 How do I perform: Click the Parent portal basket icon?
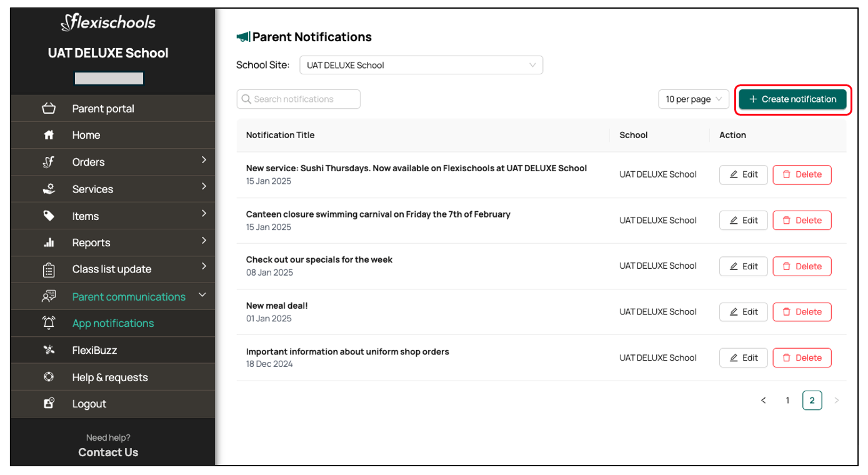click(x=49, y=109)
